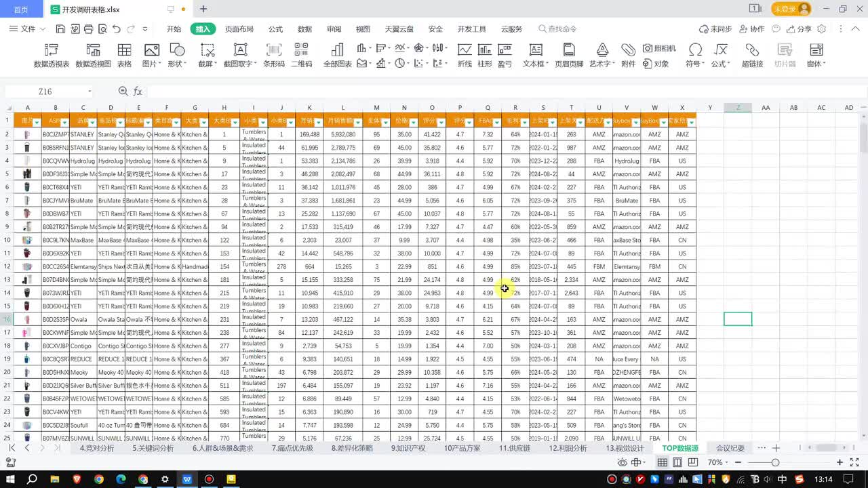Expand the Name Box dropdown arrow
This screenshot has width=868, height=488.
coord(90,91)
